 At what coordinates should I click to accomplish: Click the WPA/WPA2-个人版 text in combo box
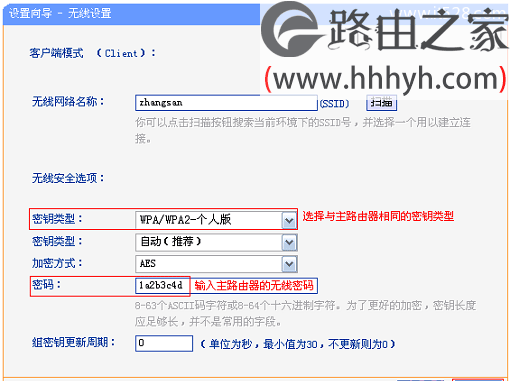coord(185,220)
